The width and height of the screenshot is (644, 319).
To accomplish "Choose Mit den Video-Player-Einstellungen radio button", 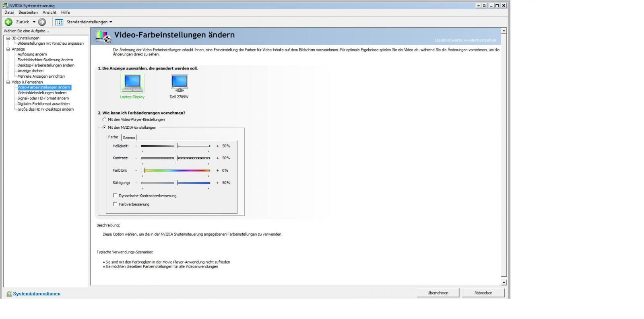I will click(x=104, y=119).
